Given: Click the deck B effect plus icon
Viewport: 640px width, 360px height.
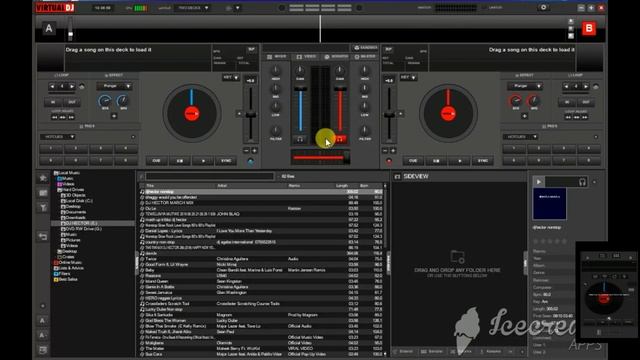Looking at the screenshot, I should coord(524,116).
